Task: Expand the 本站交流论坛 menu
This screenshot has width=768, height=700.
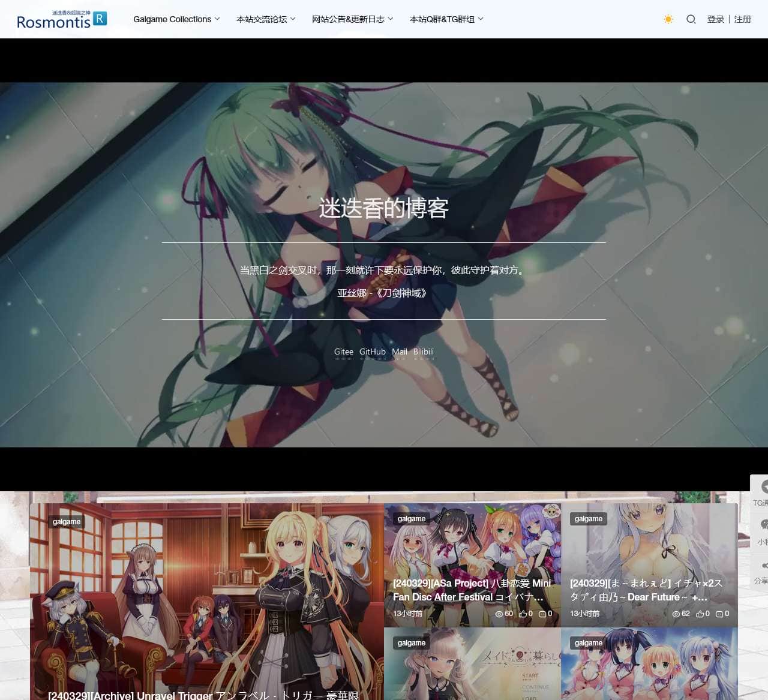Action: click(266, 19)
